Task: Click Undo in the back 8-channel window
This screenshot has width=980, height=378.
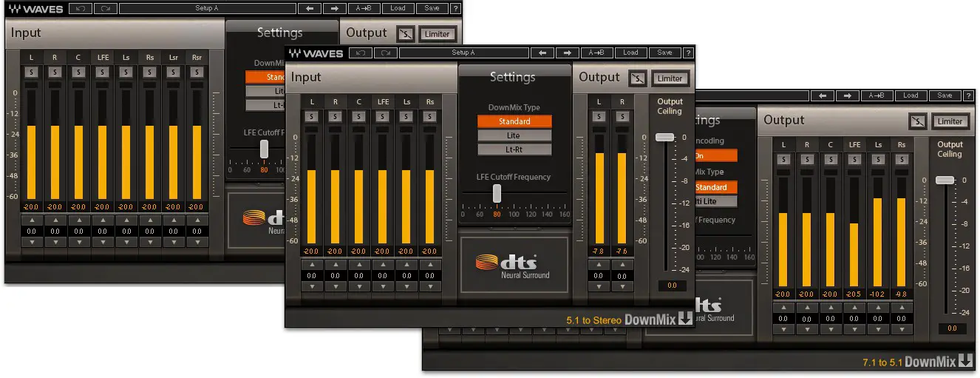Action: (x=80, y=8)
